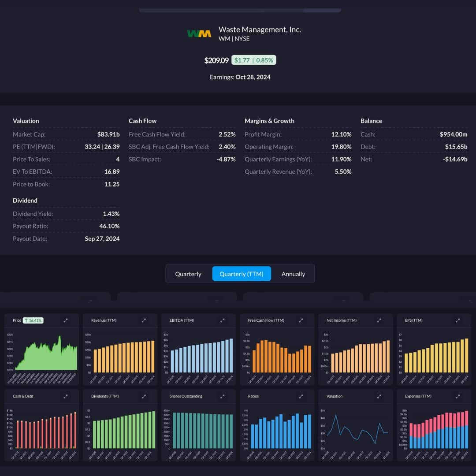This screenshot has width=476, height=476.
Task: Click the green and yellow WM logo
Action: click(199, 33)
